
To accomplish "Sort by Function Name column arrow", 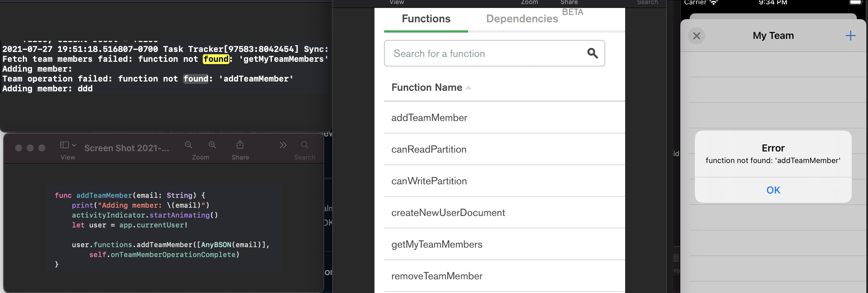I will [468, 88].
